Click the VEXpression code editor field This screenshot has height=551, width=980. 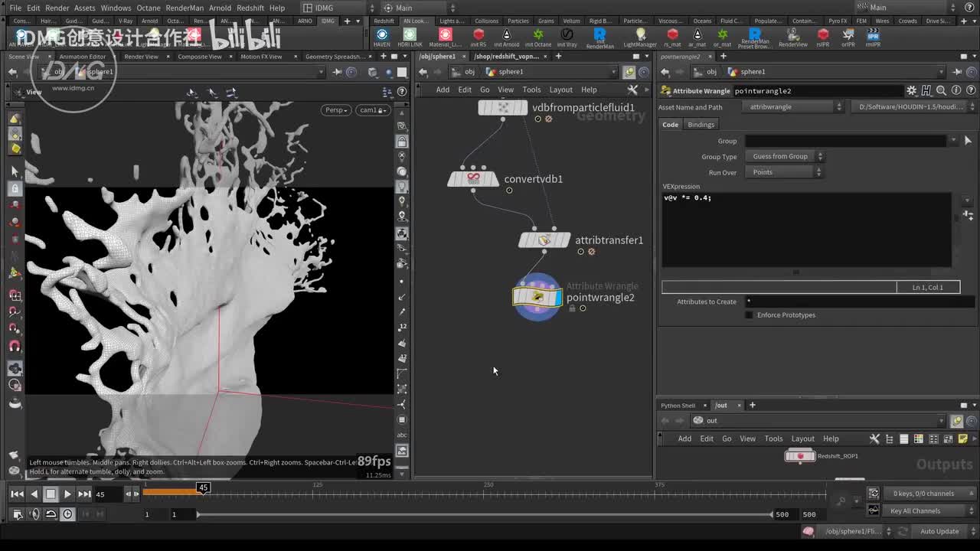point(806,229)
